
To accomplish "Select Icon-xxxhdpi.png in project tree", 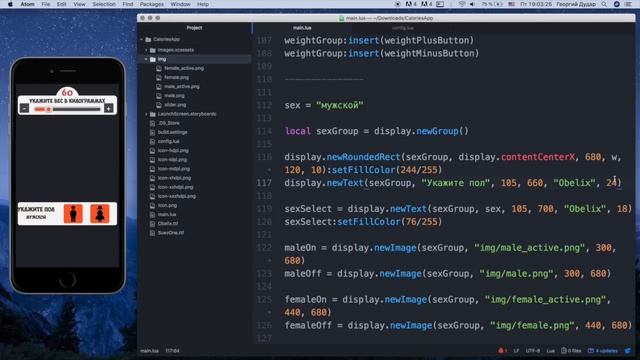I will [177, 196].
